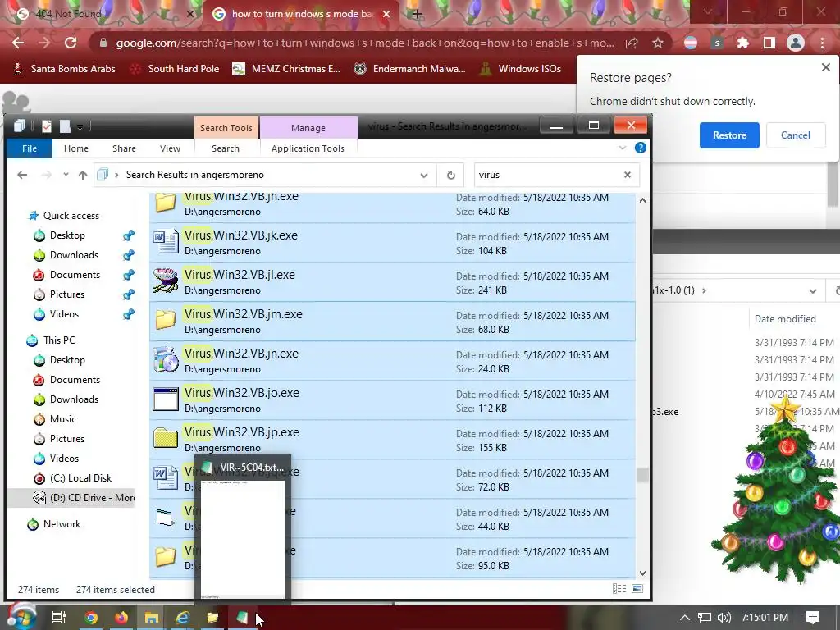Select Virus.Win32.VB.jn.exe disc icon
This screenshot has width=840, height=630.
tap(166, 360)
